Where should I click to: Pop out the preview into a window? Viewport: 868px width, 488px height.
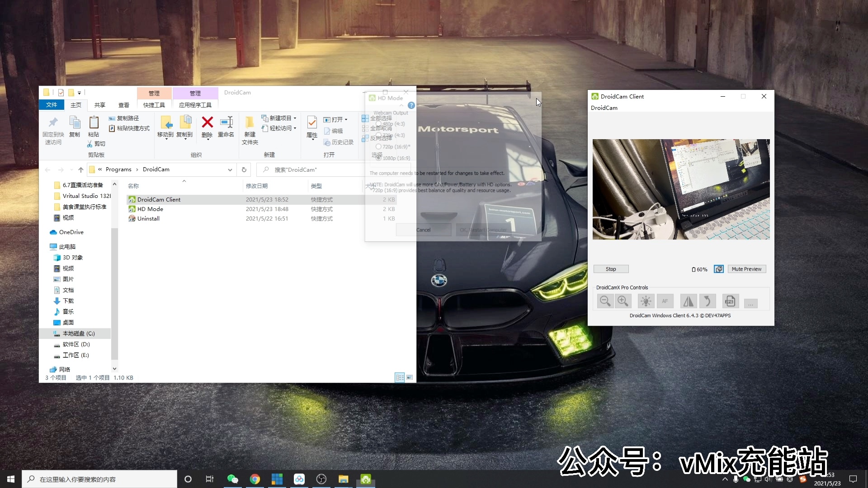[x=718, y=269]
